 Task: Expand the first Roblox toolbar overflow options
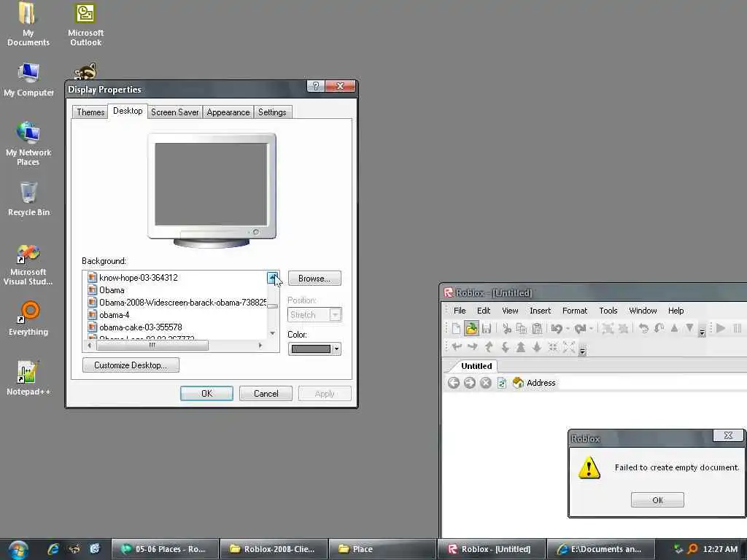703,331
